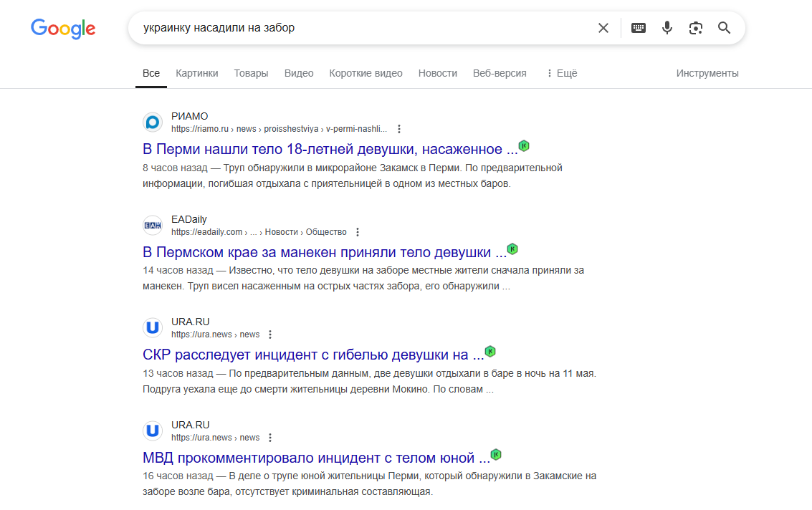Click green badge next to СКР расследует result
This screenshot has height=510, width=812.
point(490,352)
